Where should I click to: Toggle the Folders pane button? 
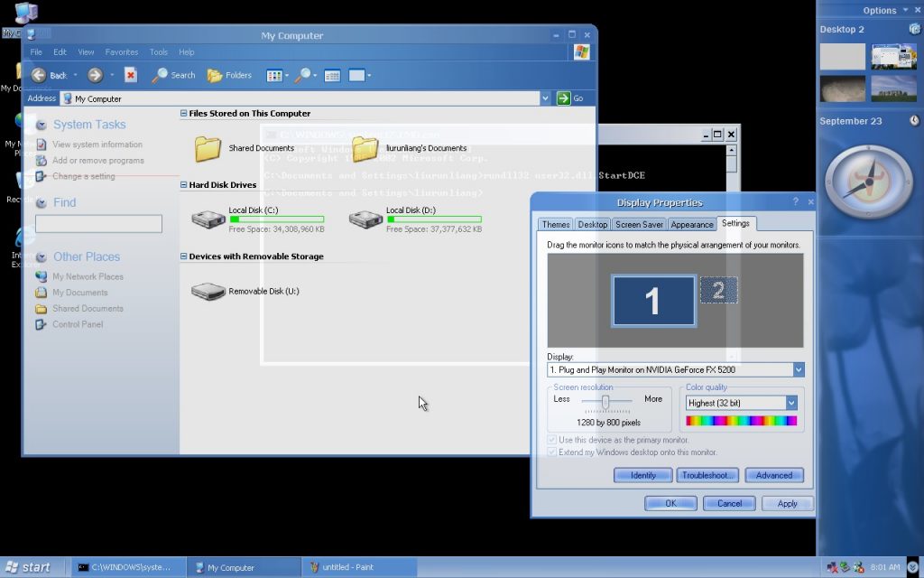pos(229,75)
